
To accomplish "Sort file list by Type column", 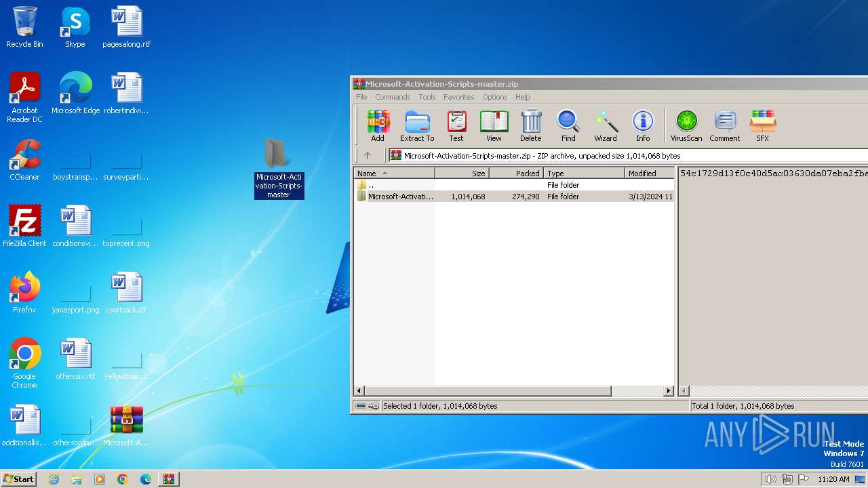I will click(x=584, y=174).
